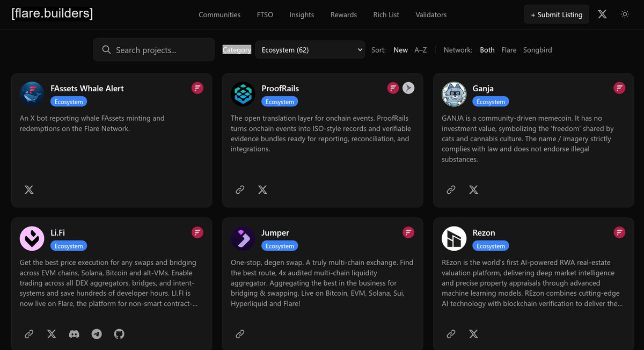Open the website link icon on Rezon card

(x=451, y=334)
